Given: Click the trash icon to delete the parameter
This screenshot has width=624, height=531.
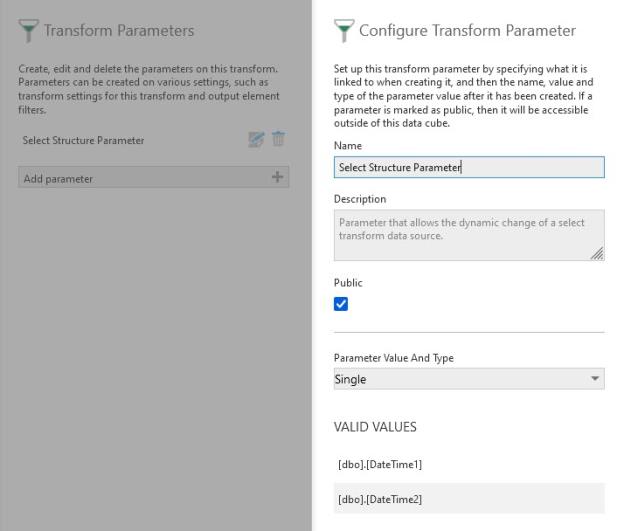Looking at the screenshot, I should click(x=278, y=141).
